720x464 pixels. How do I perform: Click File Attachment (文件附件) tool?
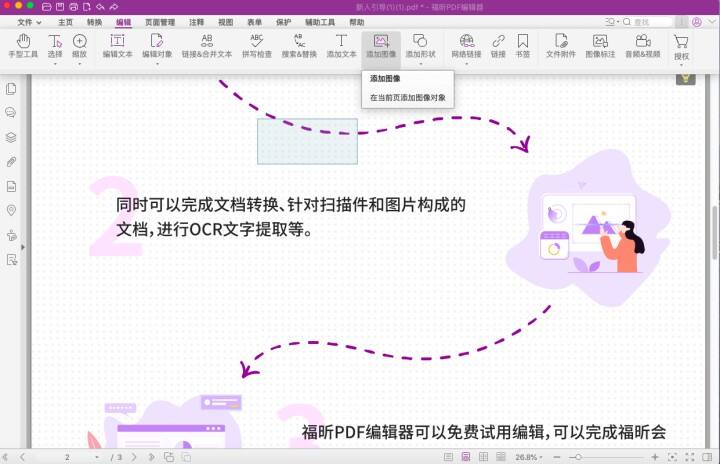coord(561,45)
